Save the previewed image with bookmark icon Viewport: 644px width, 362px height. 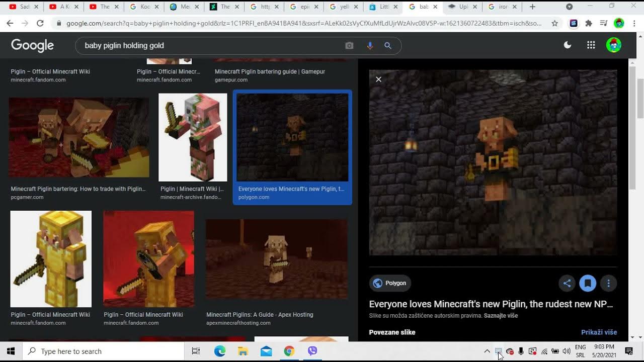[588, 283]
